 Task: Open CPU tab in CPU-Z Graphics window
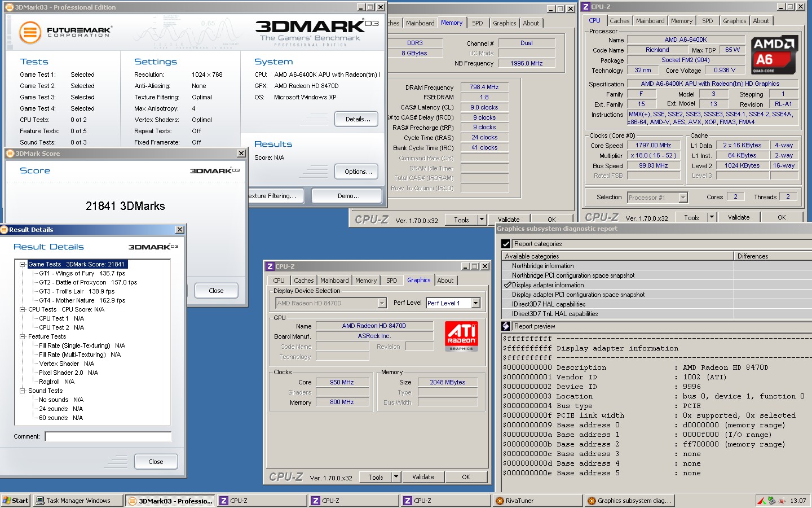tap(279, 281)
